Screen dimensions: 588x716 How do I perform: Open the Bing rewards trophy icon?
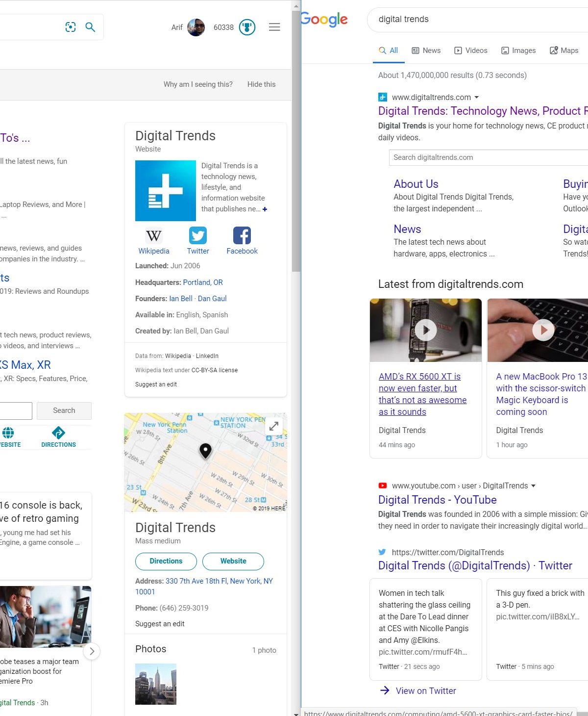coord(247,27)
